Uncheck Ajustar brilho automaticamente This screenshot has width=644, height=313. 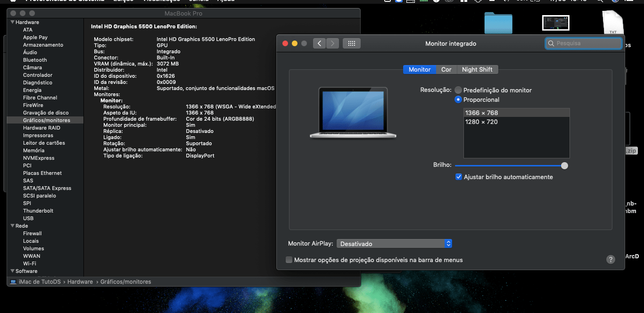pos(458,177)
